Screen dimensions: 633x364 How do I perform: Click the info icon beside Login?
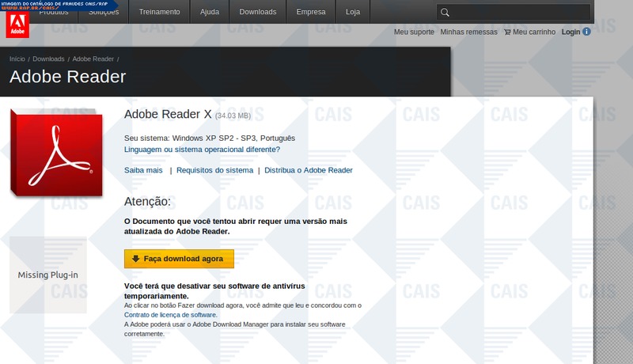[586, 32]
